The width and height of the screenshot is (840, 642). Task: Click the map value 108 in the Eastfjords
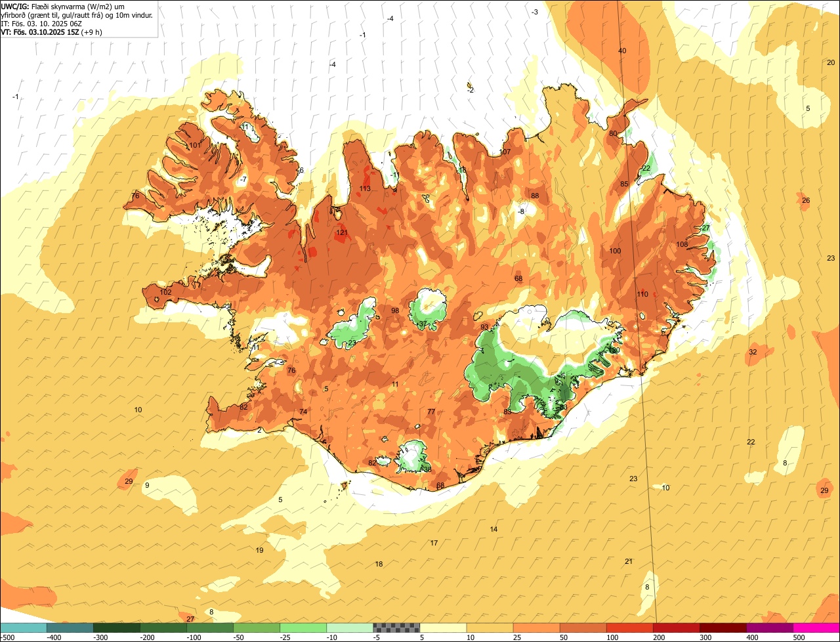(682, 244)
